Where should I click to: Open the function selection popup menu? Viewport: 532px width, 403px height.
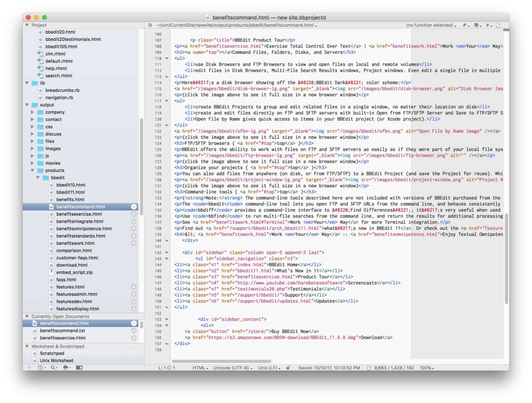tap(431, 25)
